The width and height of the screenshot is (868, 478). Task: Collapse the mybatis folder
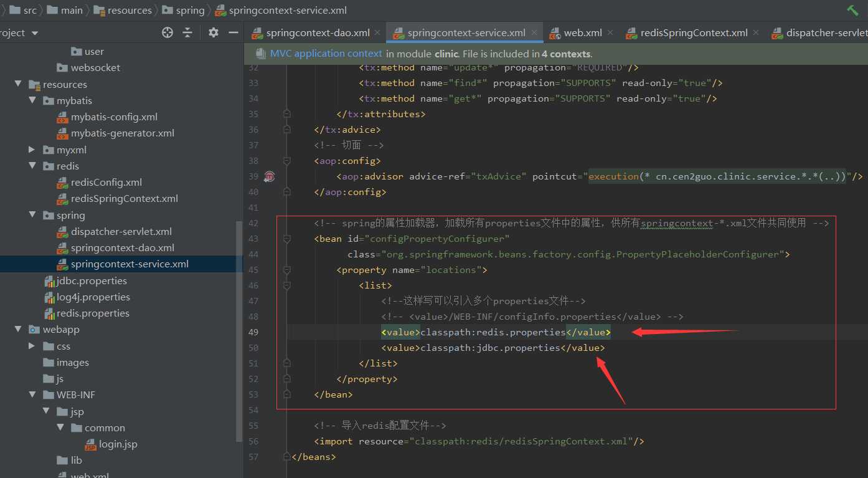point(32,100)
